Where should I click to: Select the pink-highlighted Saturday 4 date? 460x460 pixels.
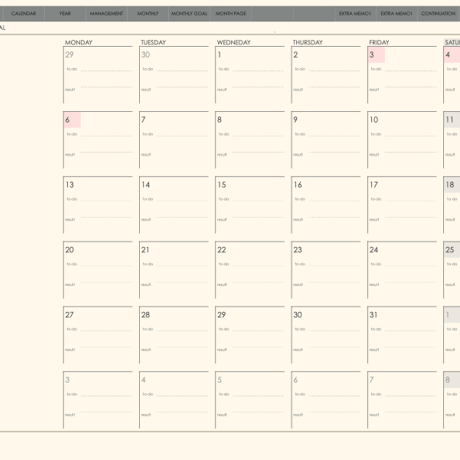tap(452, 55)
